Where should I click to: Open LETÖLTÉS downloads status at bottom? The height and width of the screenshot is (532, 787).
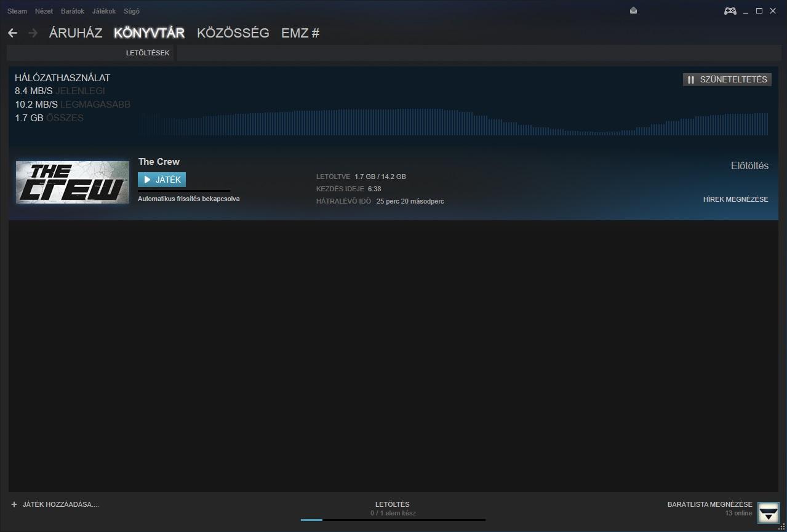(x=393, y=504)
